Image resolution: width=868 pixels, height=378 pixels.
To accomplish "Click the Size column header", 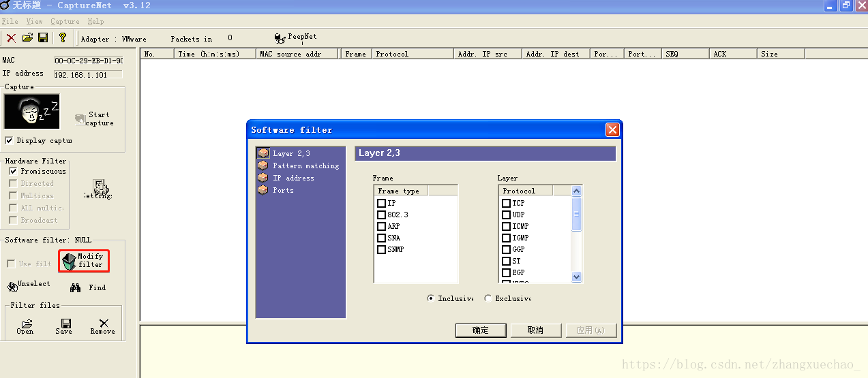I will point(781,54).
